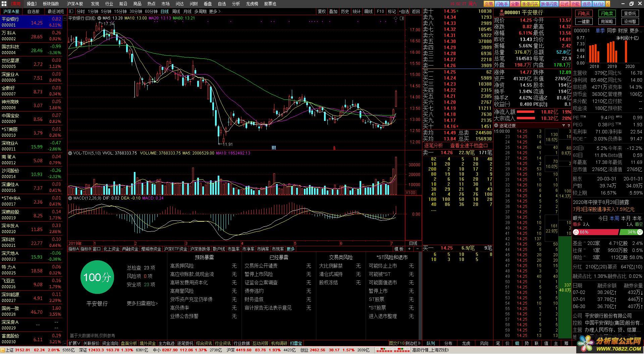Select 万科A row in stock list

[31, 36]
